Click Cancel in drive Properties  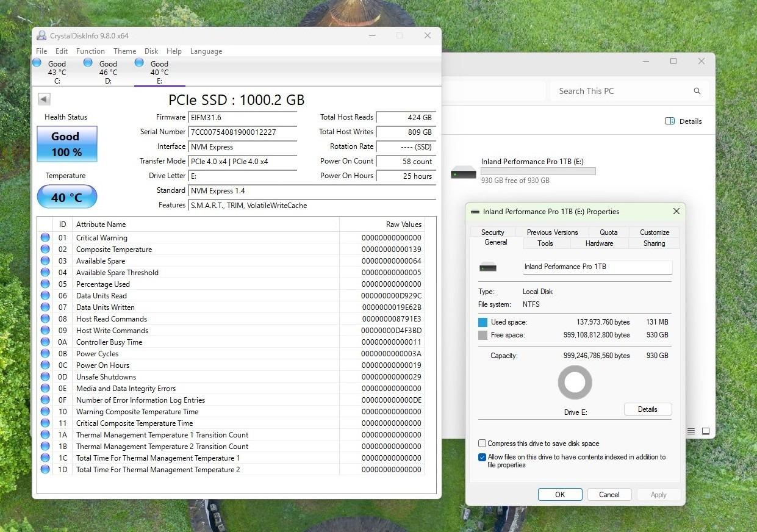coord(609,495)
